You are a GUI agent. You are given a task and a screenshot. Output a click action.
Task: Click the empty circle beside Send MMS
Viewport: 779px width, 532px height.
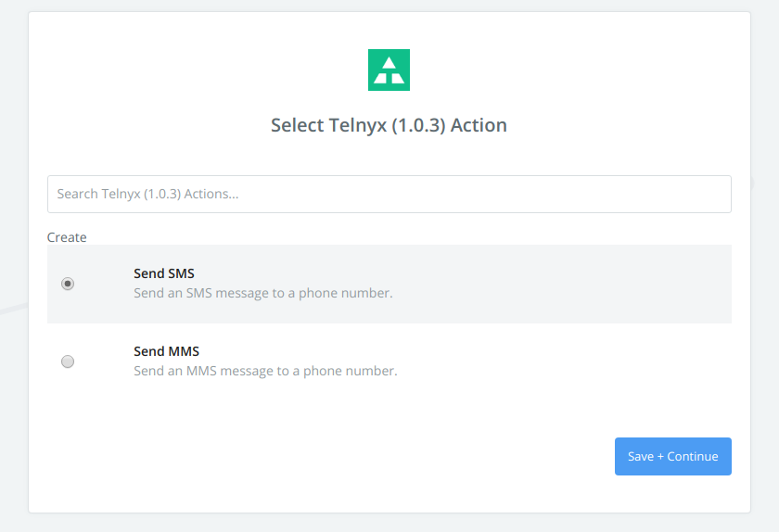[68, 361]
